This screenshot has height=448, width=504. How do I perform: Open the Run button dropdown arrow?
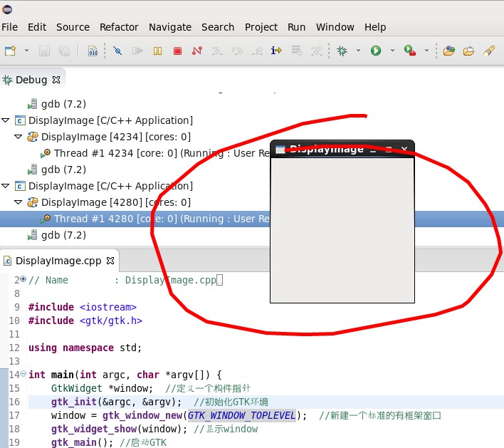tap(391, 51)
